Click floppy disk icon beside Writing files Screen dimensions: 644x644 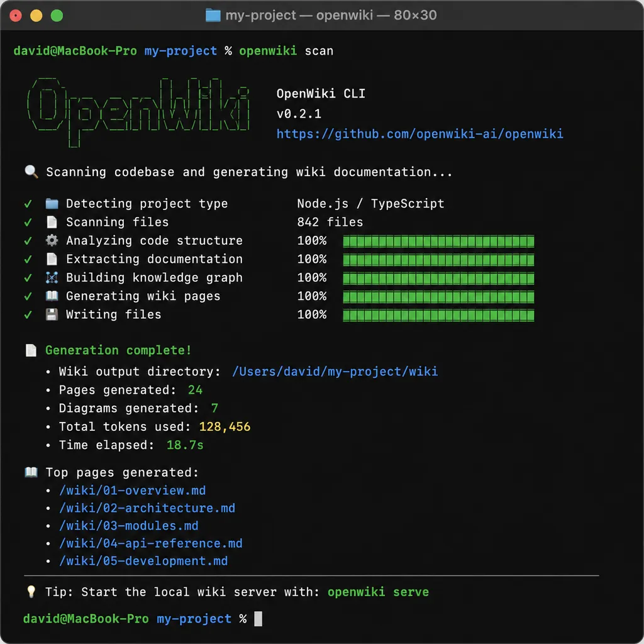click(x=52, y=314)
